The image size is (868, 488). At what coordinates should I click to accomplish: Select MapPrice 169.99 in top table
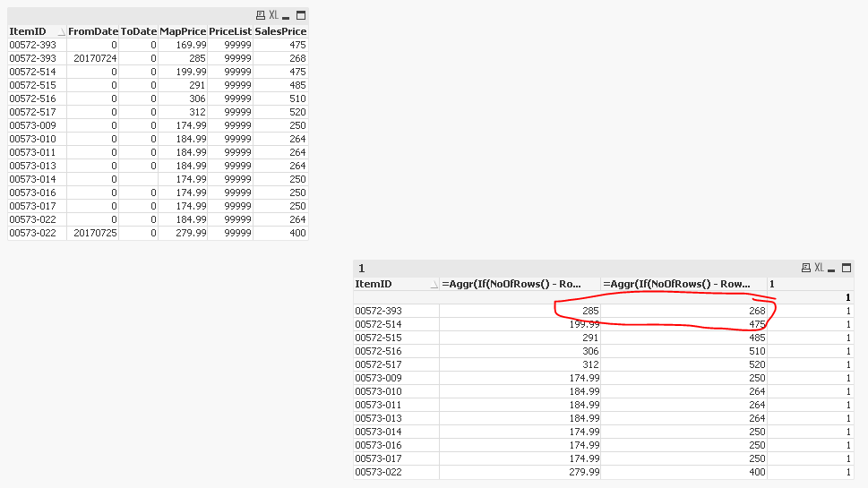tap(183, 45)
